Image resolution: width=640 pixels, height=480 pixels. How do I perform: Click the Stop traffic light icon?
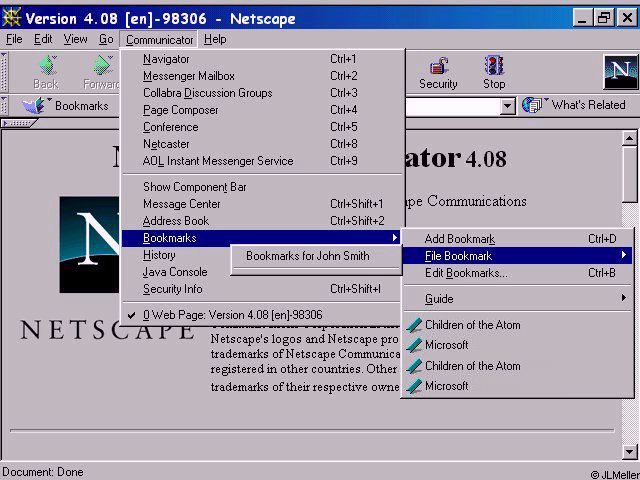(493, 66)
